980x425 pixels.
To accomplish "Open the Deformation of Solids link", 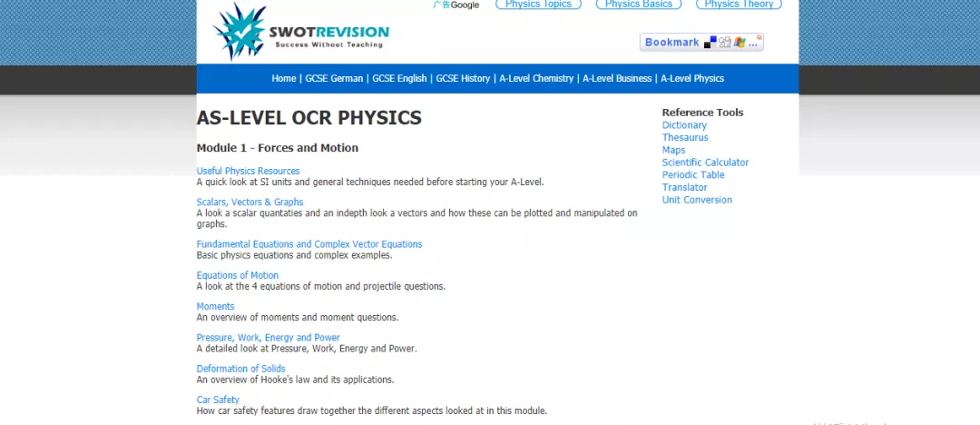I will pyautogui.click(x=240, y=369).
